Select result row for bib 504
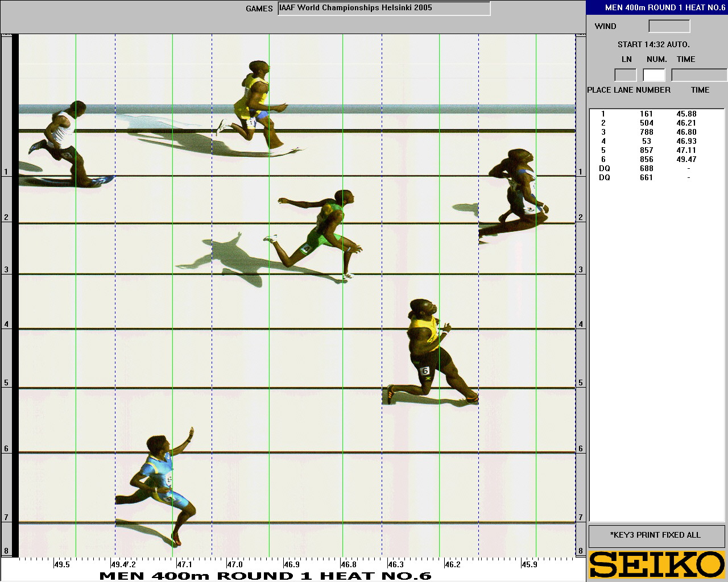This screenshot has height=582, width=728. point(648,123)
